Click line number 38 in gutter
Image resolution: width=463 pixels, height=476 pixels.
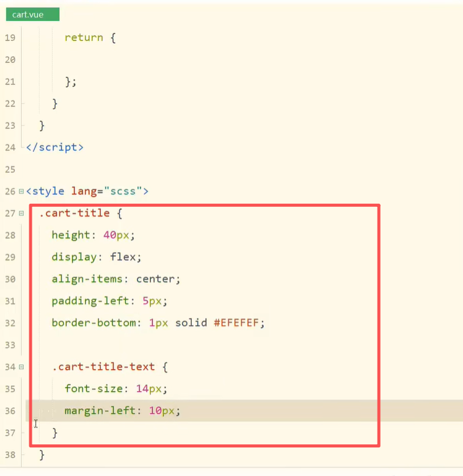click(x=10, y=455)
